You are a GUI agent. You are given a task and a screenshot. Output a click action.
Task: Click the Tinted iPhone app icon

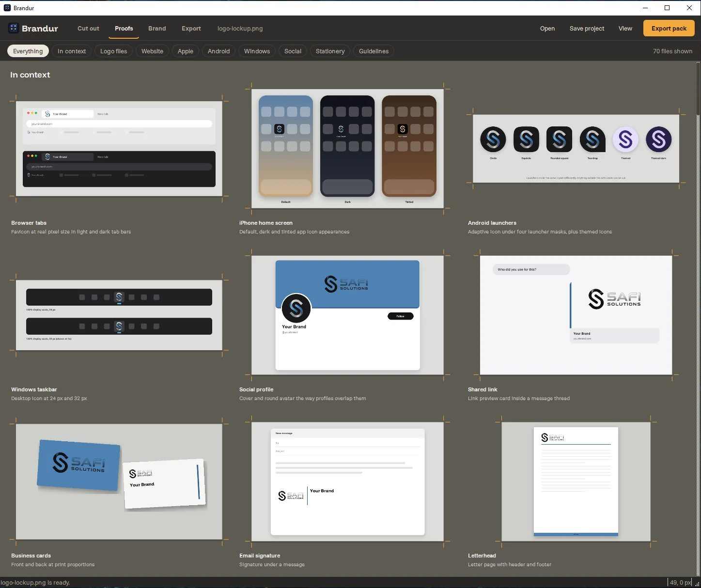pos(403,129)
